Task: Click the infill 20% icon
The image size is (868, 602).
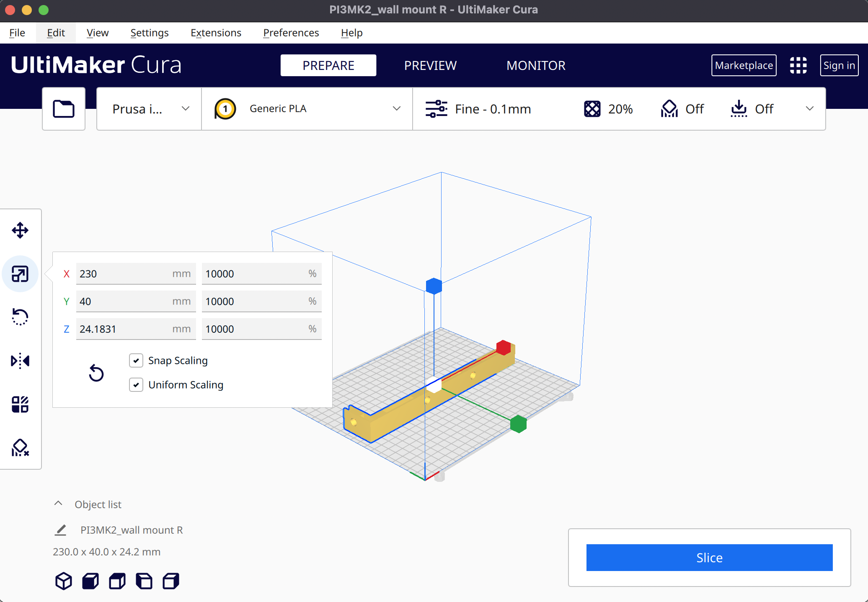Action: pos(592,109)
